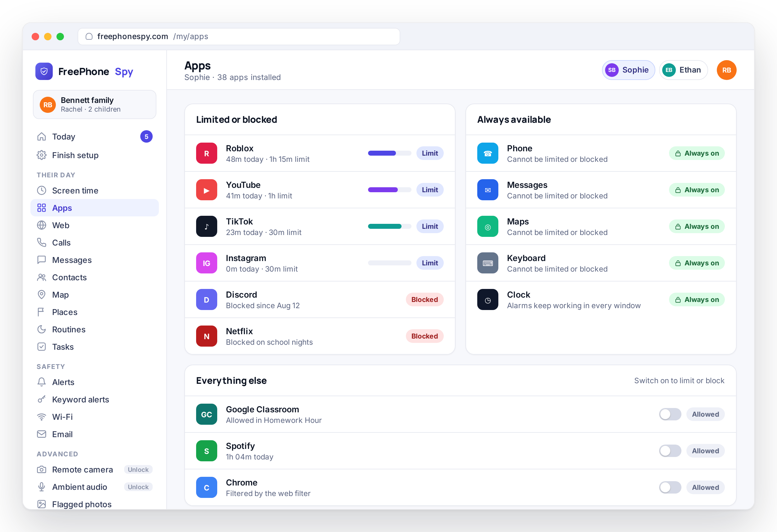This screenshot has height=532, width=777.
Task: Open Alerts in the sidebar
Action: point(95,382)
